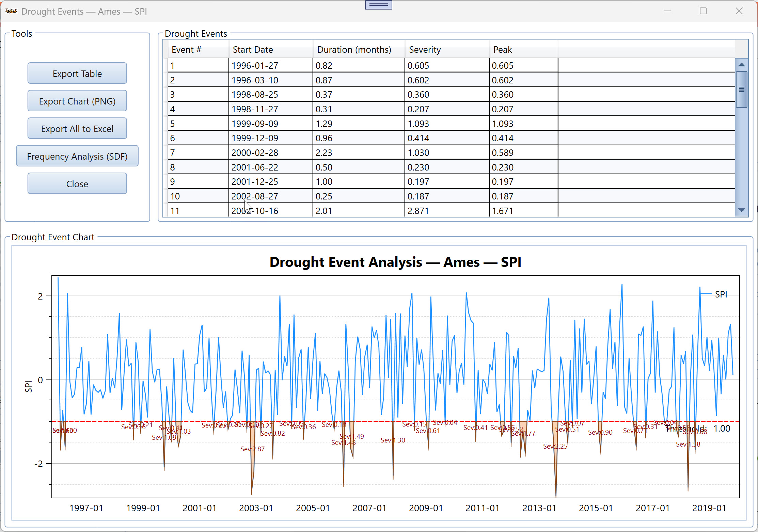Screen dimensions: 758x532
Task: Select start date 1999-09-09
Action: pos(271,124)
